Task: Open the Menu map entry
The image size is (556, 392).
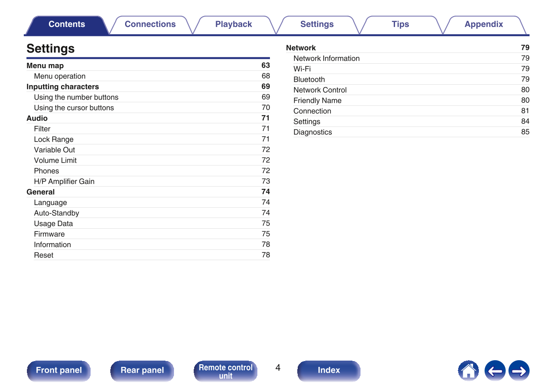Action: tap(45, 65)
